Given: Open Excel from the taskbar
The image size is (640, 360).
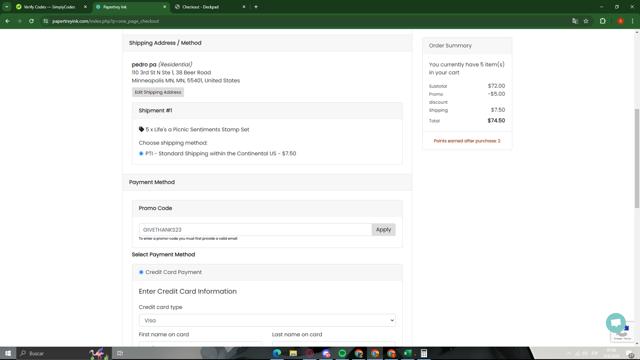Looking at the screenshot, I should tap(408, 353).
